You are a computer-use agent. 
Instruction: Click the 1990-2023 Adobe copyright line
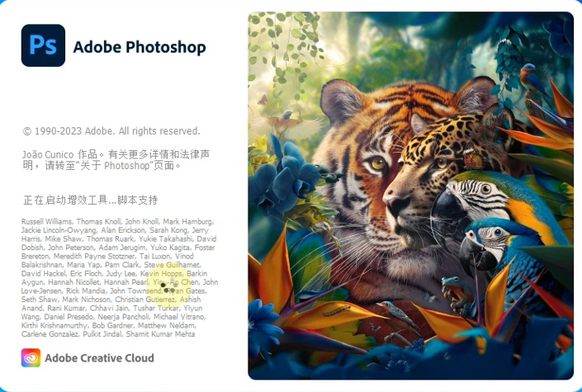(x=111, y=131)
